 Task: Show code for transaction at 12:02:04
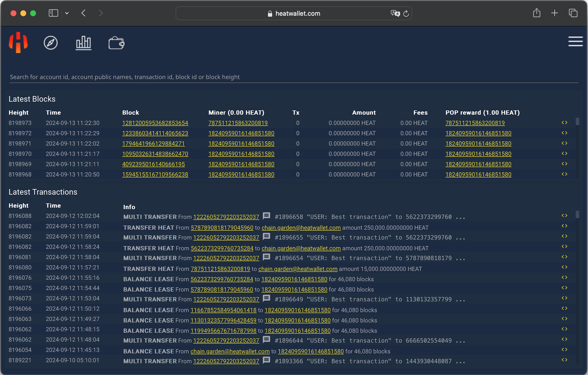point(564,216)
